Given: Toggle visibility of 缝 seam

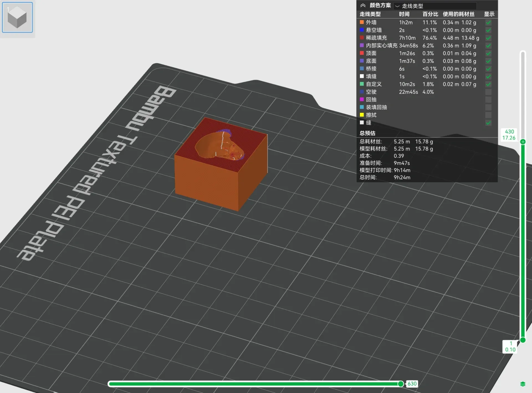Looking at the screenshot, I should (x=488, y=123).
